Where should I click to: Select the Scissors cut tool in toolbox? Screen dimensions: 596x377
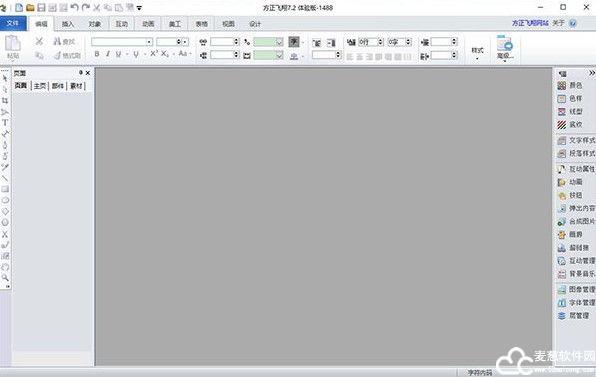click(x=5, y=234)
